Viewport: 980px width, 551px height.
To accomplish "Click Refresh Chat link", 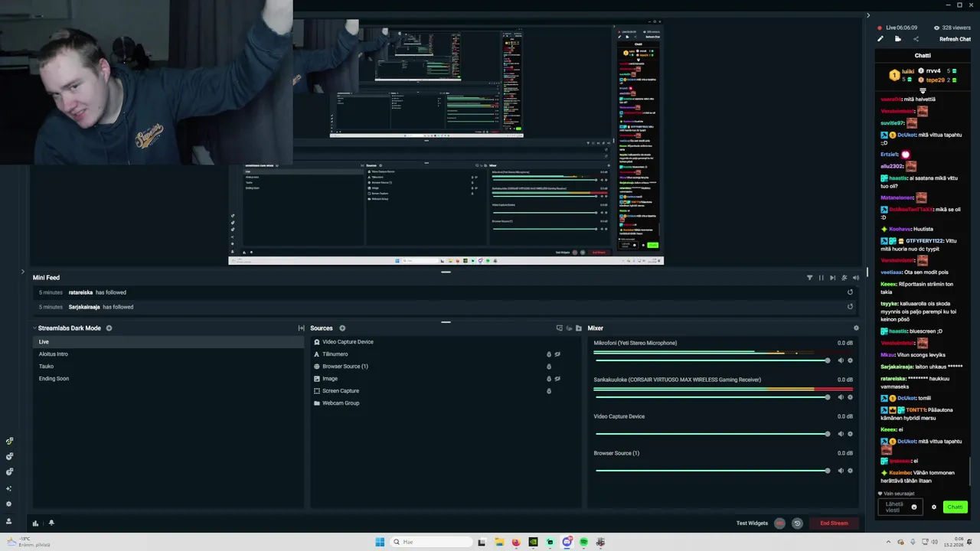I will [955, 39].
